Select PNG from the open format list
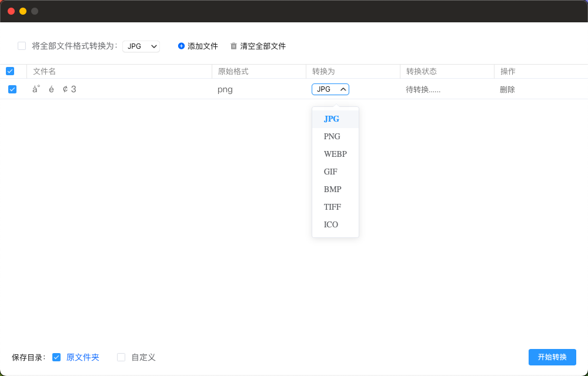The image size is (588, 376). [332, 136]
